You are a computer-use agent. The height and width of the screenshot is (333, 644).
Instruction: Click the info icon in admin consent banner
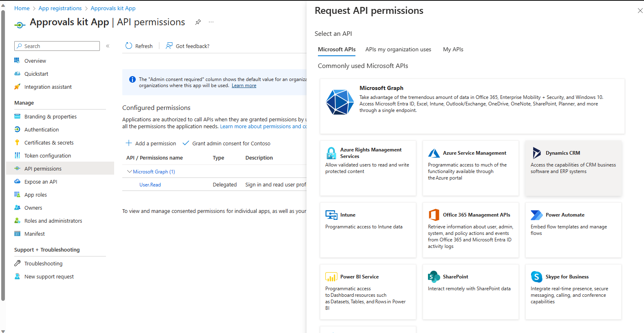(132, 79)
